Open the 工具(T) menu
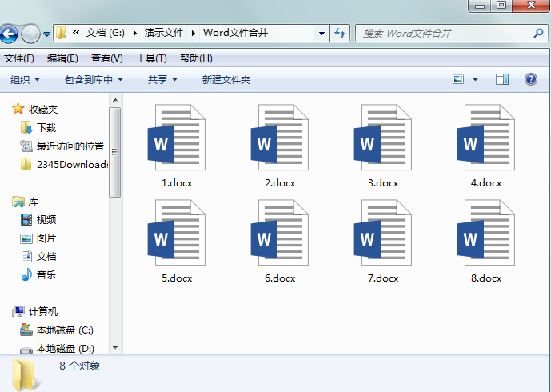The image size is (551, 392). [x=151, y=58]
